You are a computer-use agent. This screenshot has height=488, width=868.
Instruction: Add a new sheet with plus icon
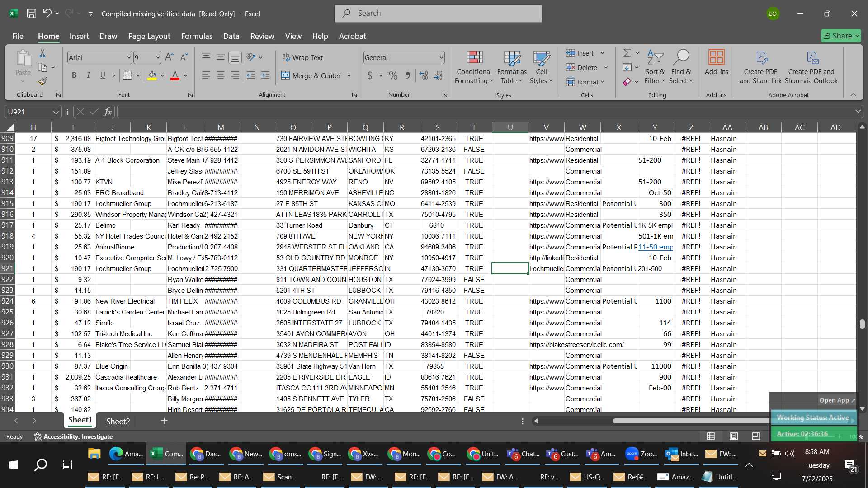pyautogui.click(x=164, y=421)
